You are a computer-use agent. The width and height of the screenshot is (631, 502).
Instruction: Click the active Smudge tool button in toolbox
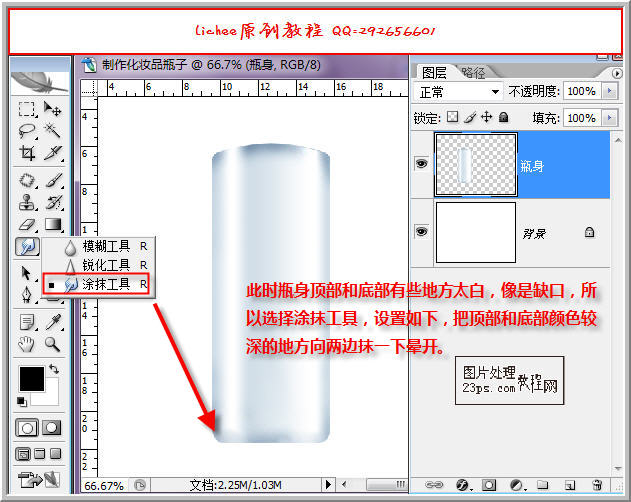[27, 246]
